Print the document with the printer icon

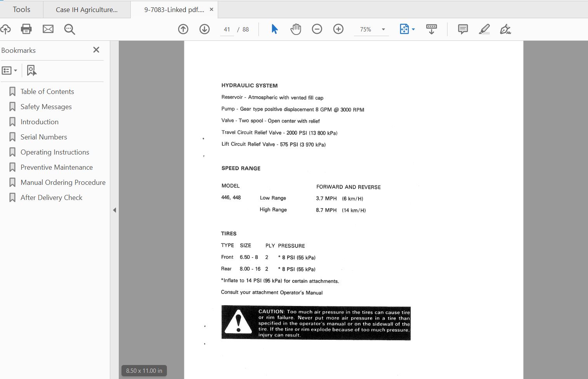pos(26,29)
